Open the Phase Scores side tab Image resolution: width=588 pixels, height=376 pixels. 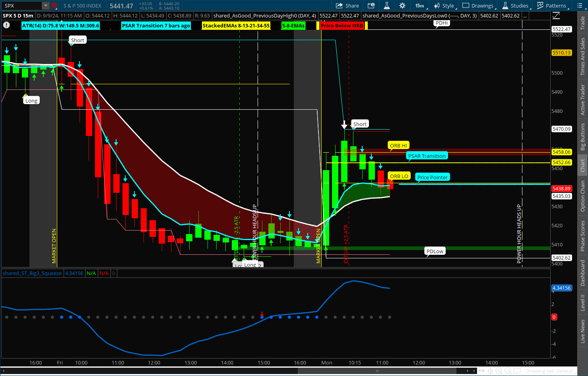click(583, 236)
